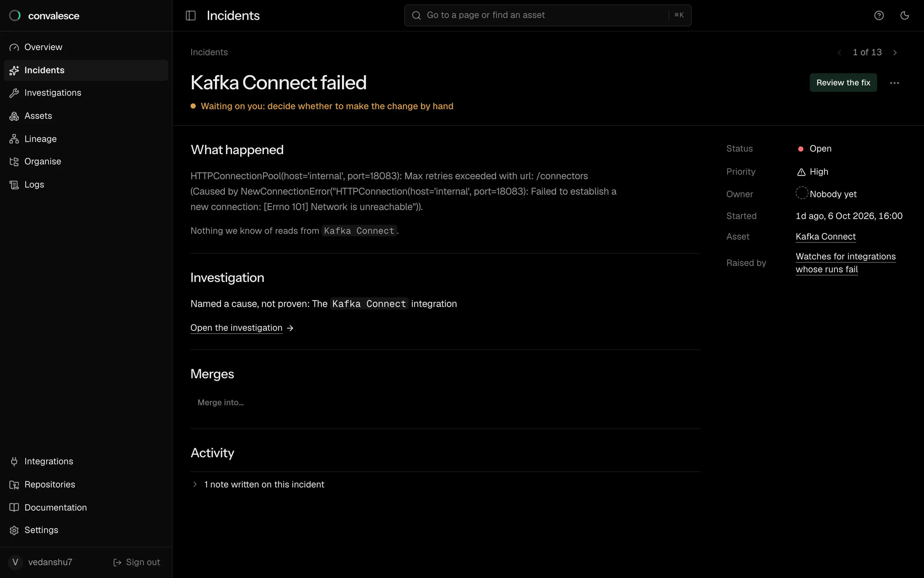Select Incidents in the sidebar
This screenshot has height=578, width=924.
pos(86,70)
